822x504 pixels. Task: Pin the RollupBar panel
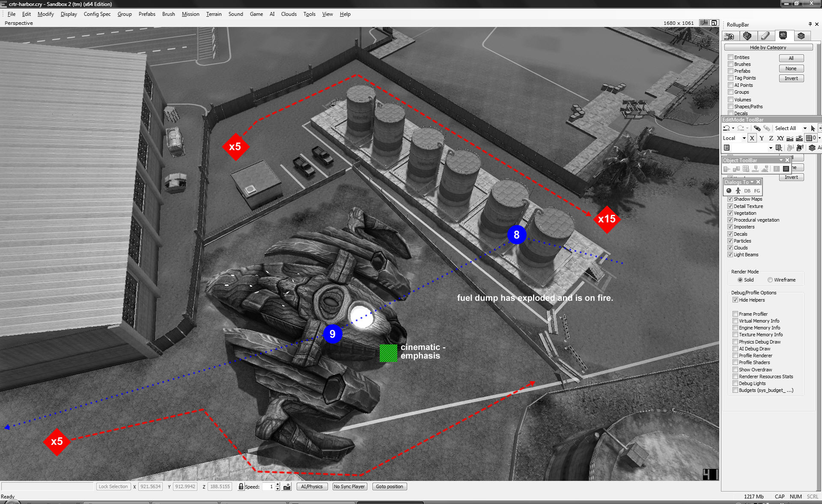coord(810,24)
